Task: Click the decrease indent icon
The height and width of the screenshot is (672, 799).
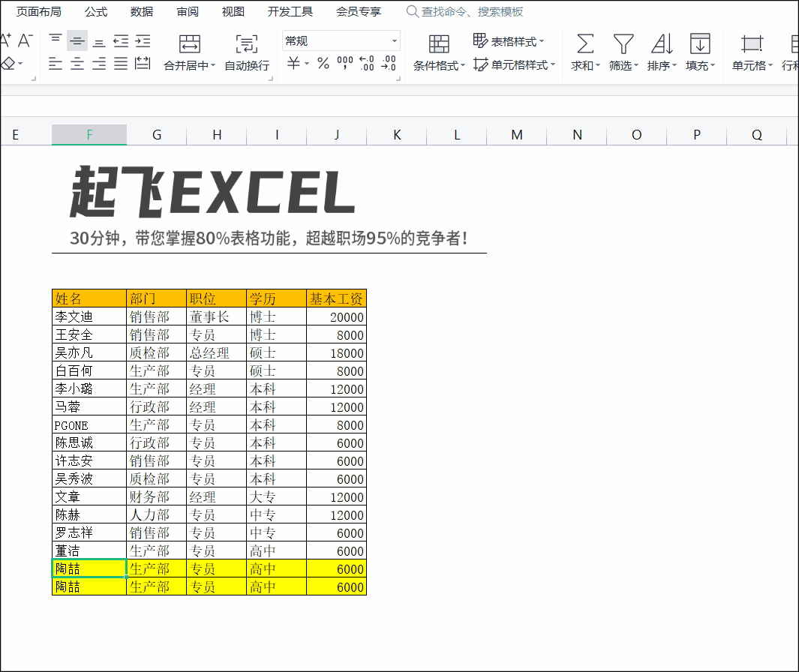Action: click(x=121, y=40)
